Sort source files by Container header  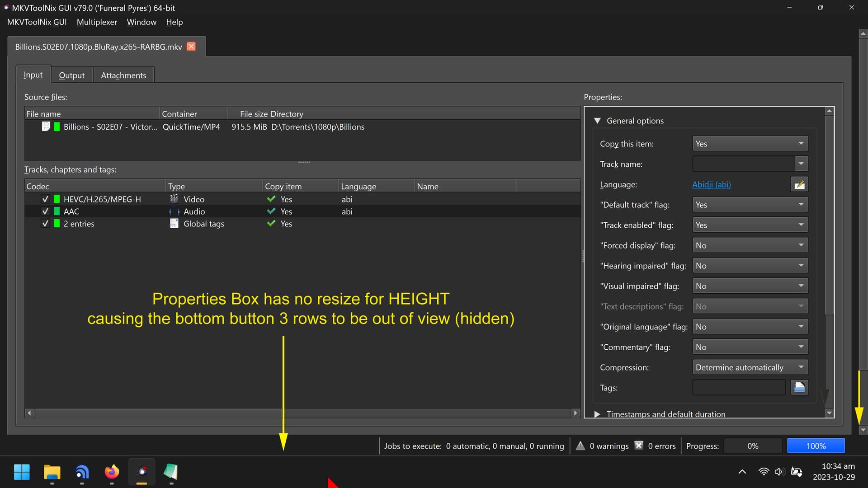coord(193,114)
